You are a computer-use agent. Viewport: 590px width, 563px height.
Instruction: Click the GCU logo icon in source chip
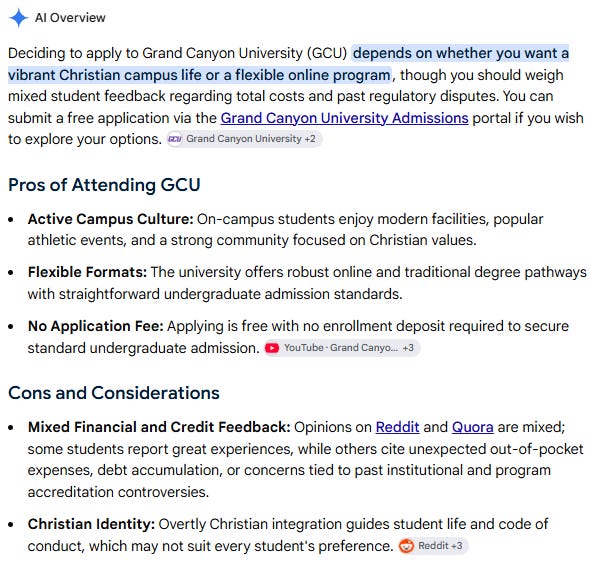(175, 139)
